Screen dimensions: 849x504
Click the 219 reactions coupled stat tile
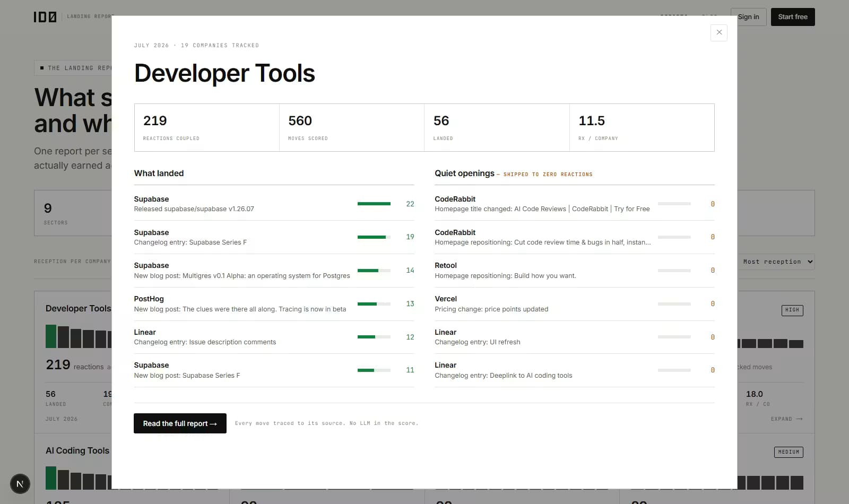(x=207, y=128)
